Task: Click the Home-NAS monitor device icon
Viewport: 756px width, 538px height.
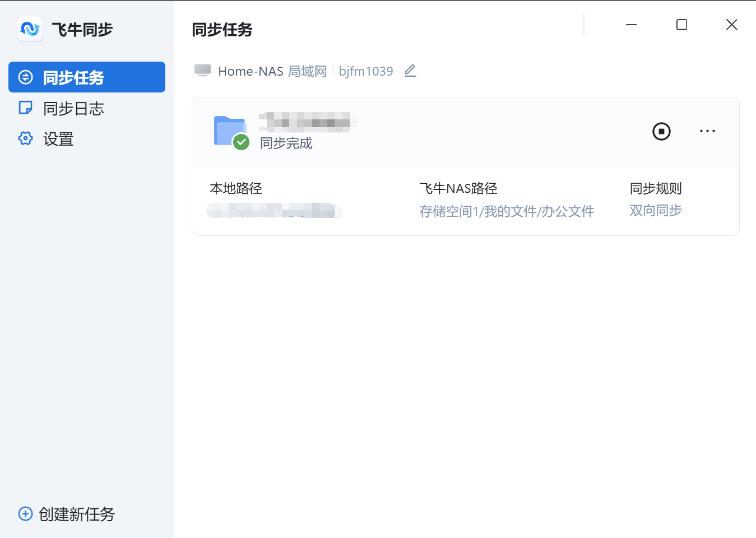Action: pyautogui.click(x=202, y=71)
